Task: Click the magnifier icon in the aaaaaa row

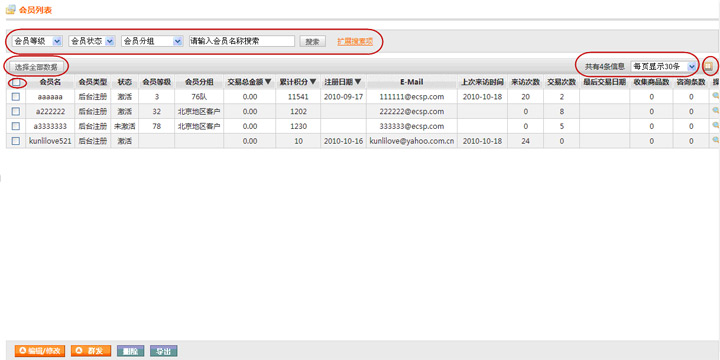Action: [715, 96]
